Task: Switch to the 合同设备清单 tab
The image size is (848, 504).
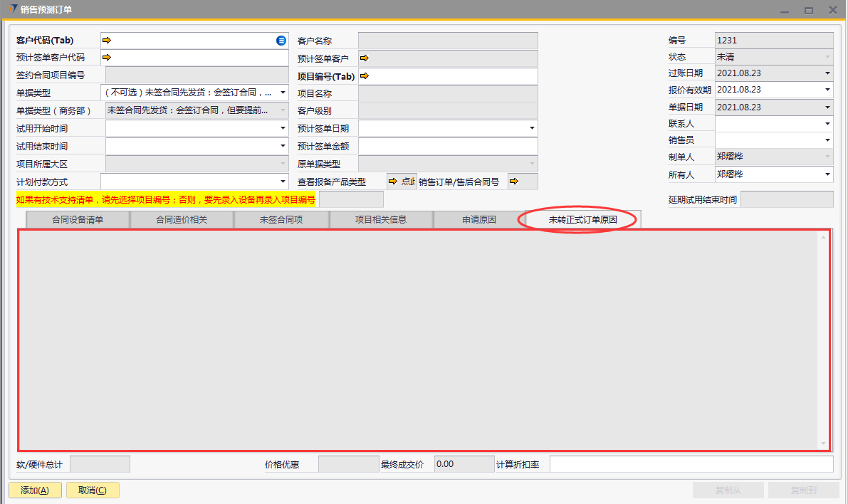Action: pos(78,220)
